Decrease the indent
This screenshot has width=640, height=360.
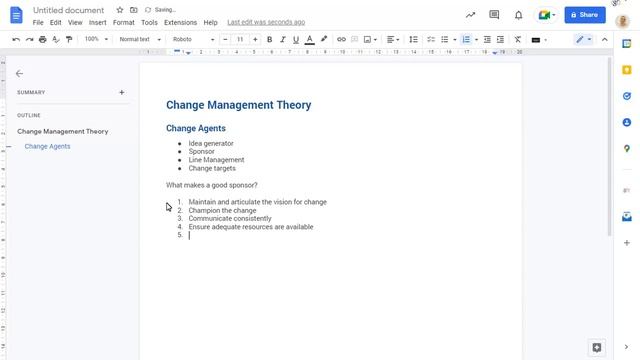[487, 40]
